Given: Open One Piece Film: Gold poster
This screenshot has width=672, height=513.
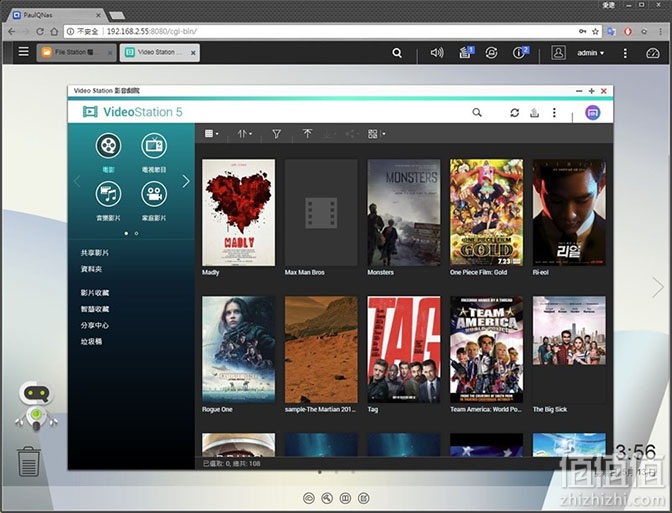Looking at the screenshot, I should coord(486,213).
